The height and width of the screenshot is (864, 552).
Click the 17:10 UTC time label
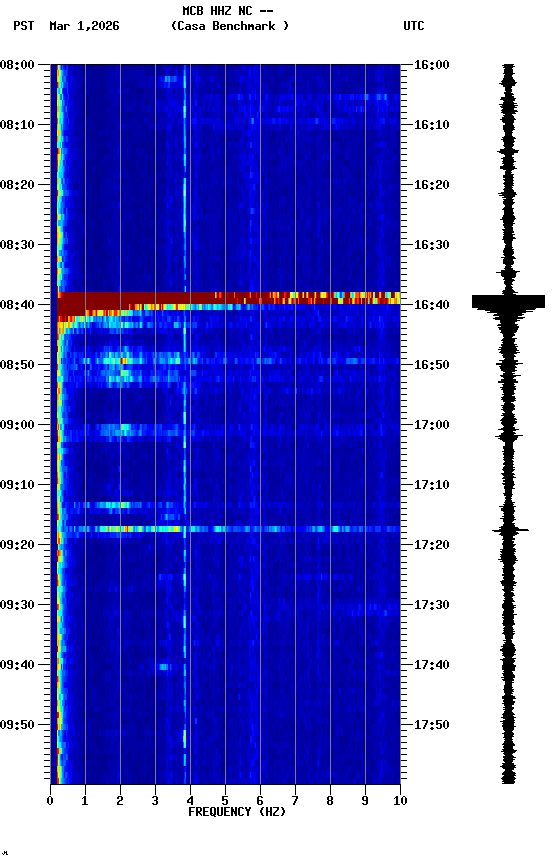[432, 485]
